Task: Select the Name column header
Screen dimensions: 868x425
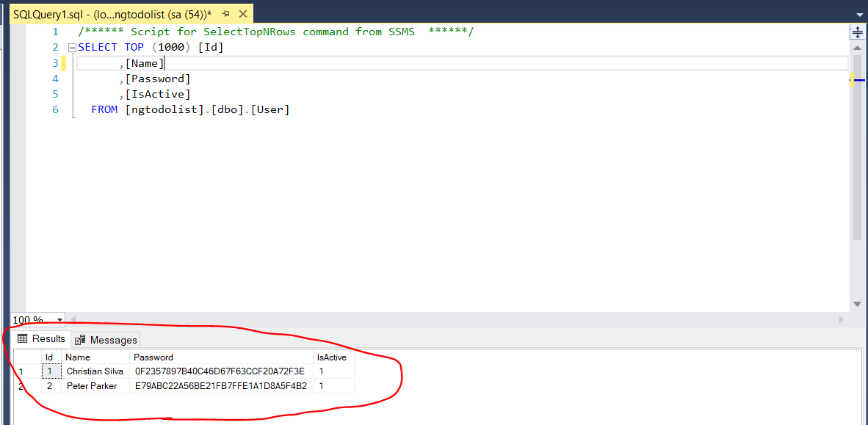Action: [95, 357]
